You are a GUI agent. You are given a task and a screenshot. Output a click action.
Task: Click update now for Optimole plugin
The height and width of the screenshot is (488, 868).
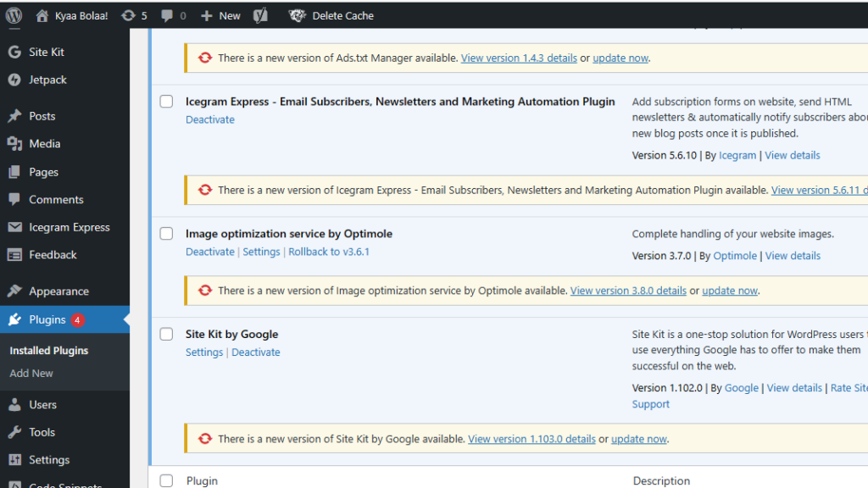[730, 291]
